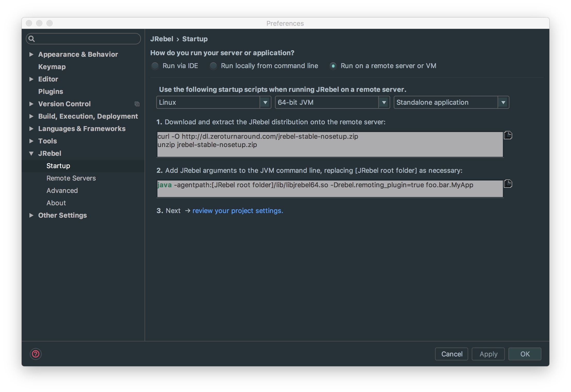The image size is (571, 392).
Task: Open the JVM bitness dropdown for 64-bit
Action: pyautogui.click(x=383, y=102)
